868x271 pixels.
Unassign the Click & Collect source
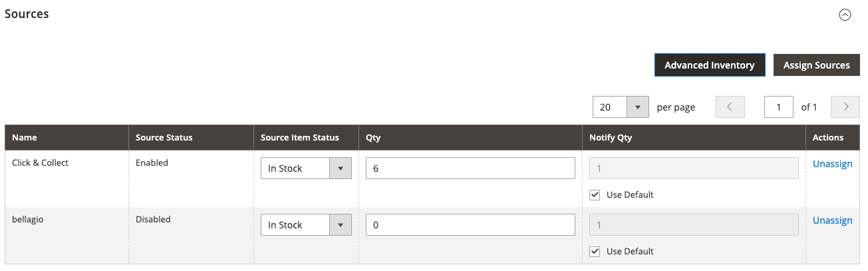832,164
